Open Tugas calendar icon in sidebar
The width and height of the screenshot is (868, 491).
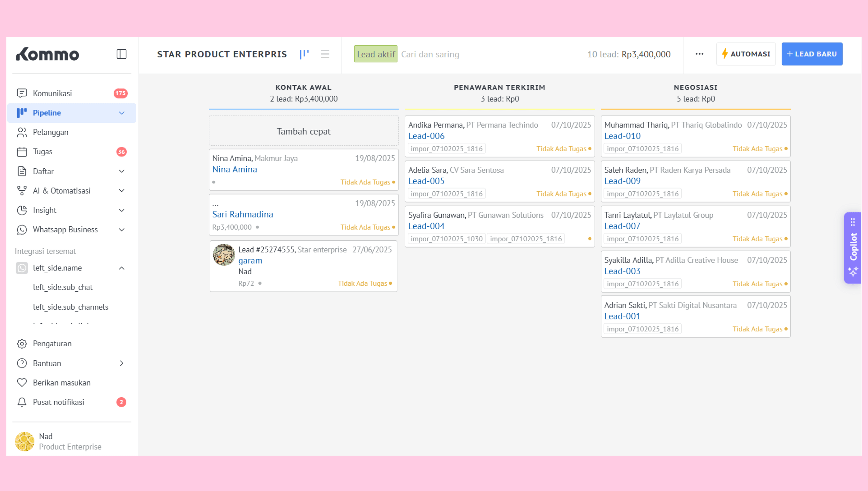pyautogui.click(x=22, y=152)
